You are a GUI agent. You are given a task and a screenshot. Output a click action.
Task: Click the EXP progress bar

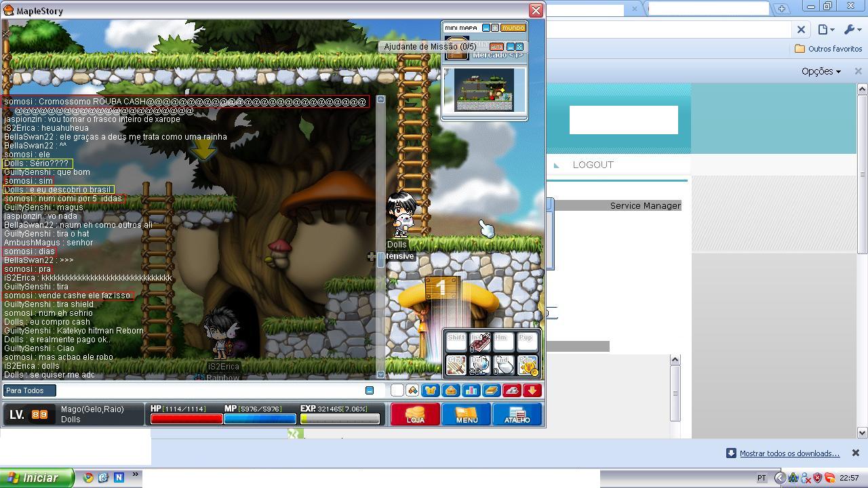(340, 418)
